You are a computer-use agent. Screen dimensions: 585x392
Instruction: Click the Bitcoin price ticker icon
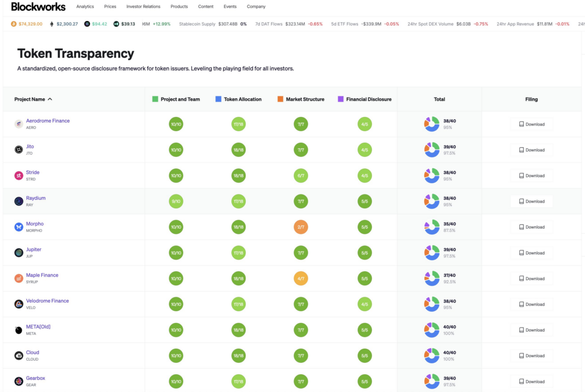click(14, 24)
